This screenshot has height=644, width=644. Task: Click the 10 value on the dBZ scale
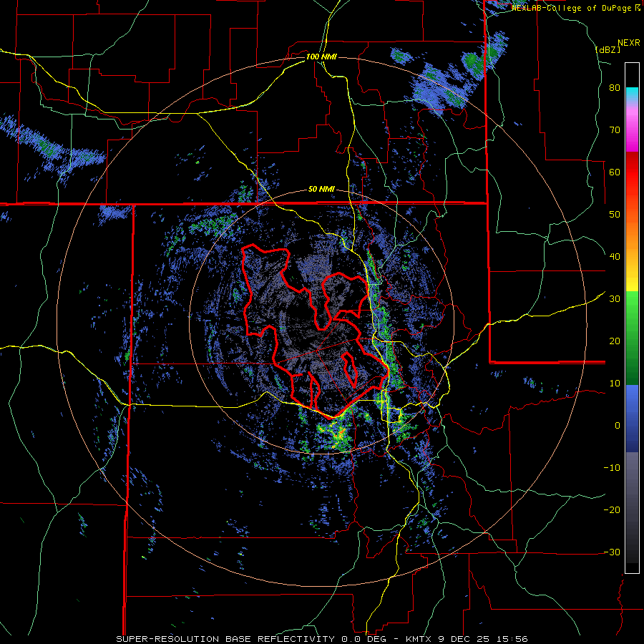[x=615, y=384]
